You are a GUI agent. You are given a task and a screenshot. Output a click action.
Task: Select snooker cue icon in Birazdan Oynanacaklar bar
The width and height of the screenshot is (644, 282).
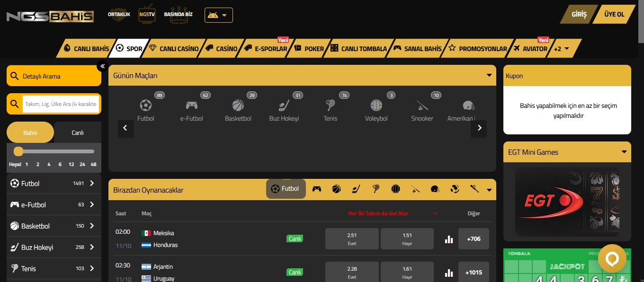[415, 189]
